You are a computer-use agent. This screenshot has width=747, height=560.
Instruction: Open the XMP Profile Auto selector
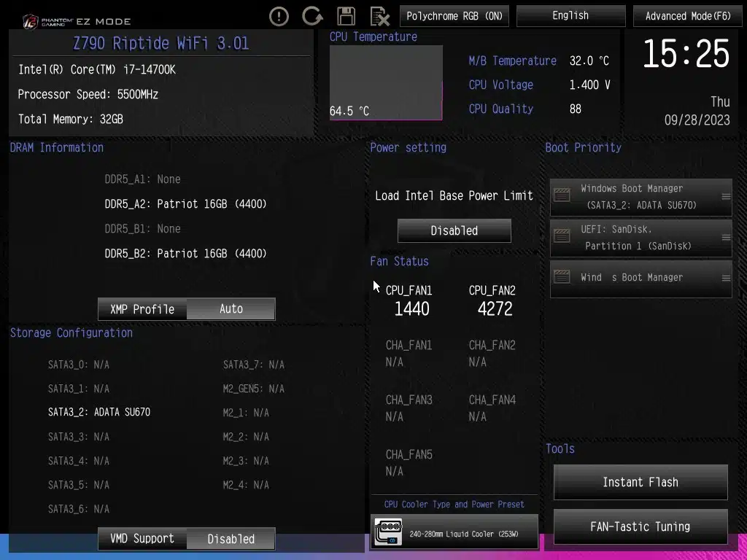231,309
